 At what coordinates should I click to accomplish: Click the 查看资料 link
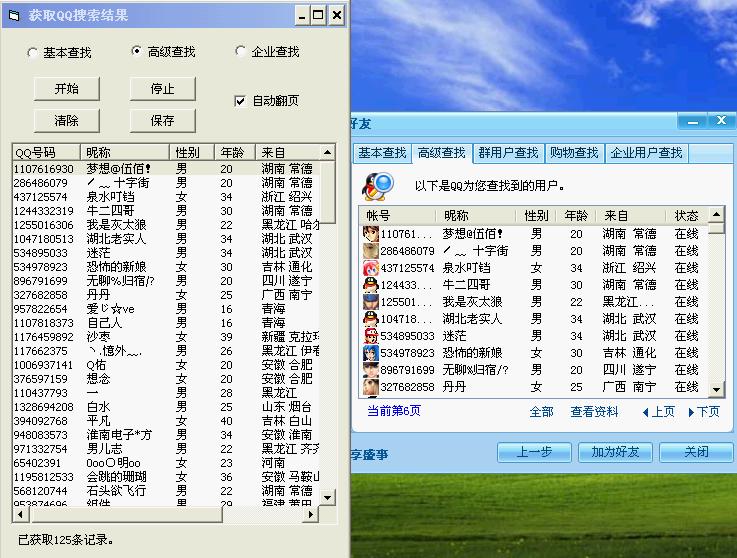coord(594,412)
